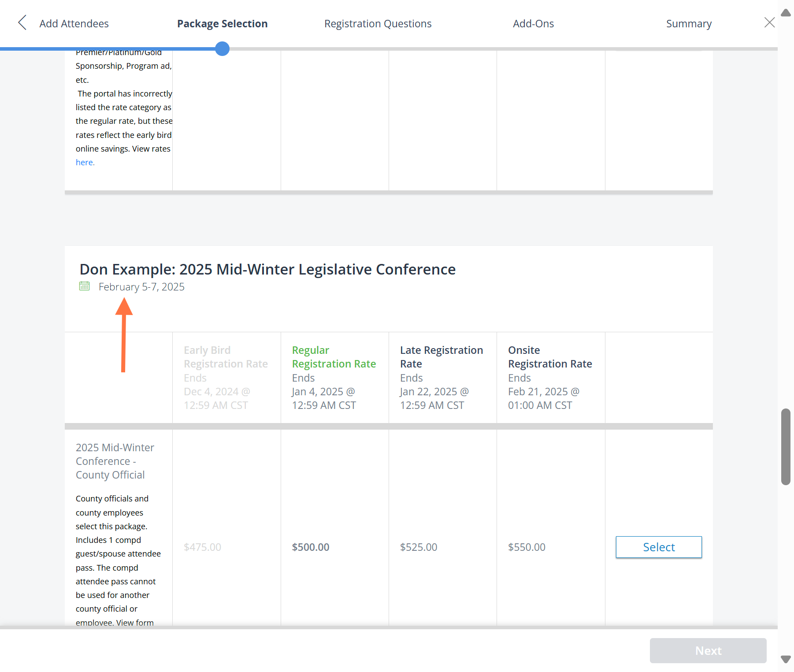The width and height of the screenshot is (794, 672).
Task: Click the scroll up arrow
Action: [786, 13]
